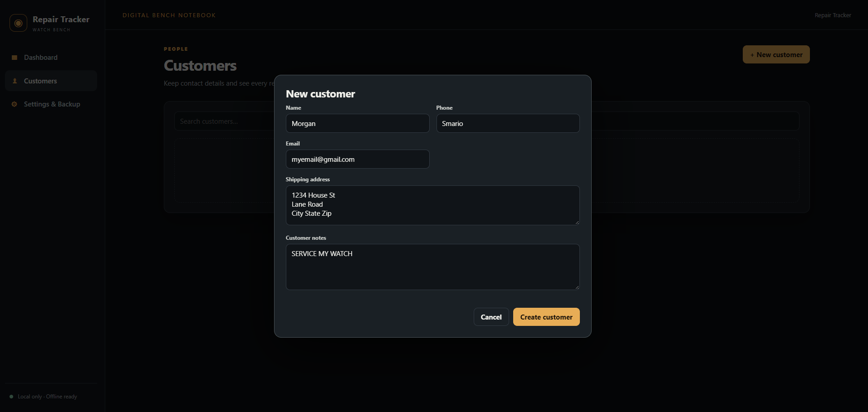This screenshot has height=412, width=868.
Task: Click the DIGITAL BENCH NOTEBOOK header text
Action: (169, 15)
